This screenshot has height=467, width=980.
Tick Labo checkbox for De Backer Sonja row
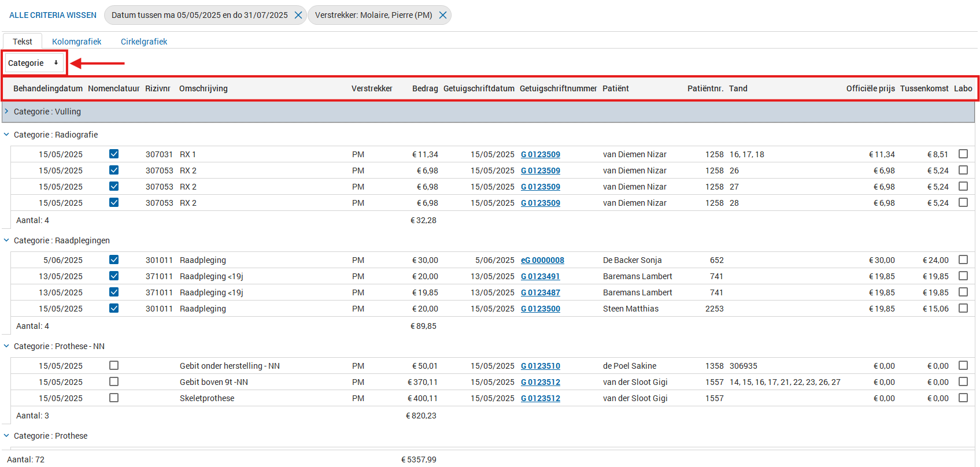pyautogui.click(x=963, y=260)
